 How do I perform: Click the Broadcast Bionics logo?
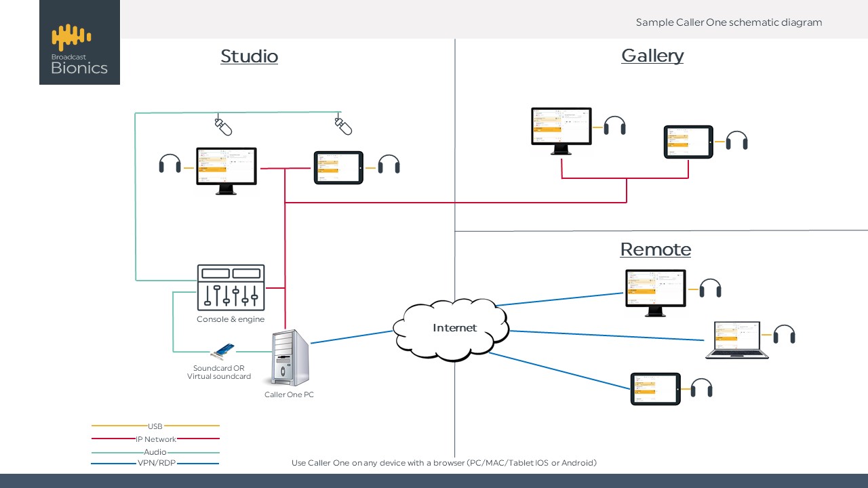[x=79, y=43]
